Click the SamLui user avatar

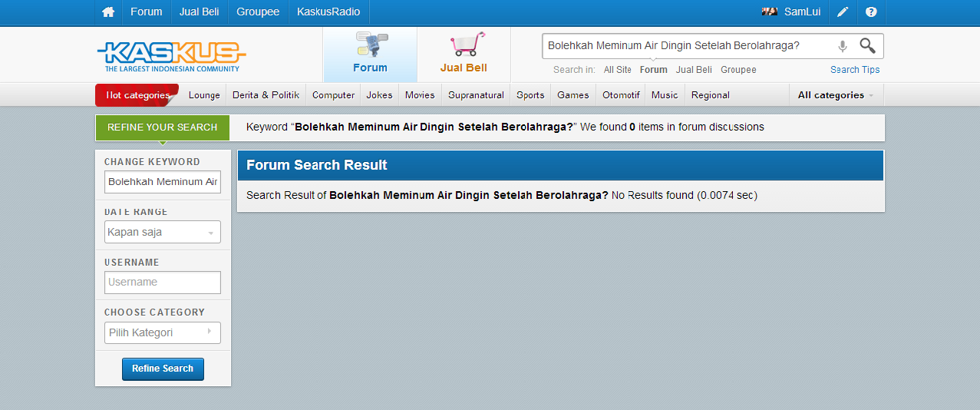tap(769, 12)
